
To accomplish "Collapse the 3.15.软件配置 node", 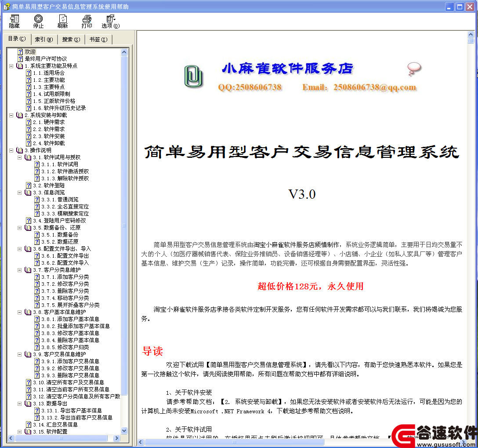I will tap(19, 432).
